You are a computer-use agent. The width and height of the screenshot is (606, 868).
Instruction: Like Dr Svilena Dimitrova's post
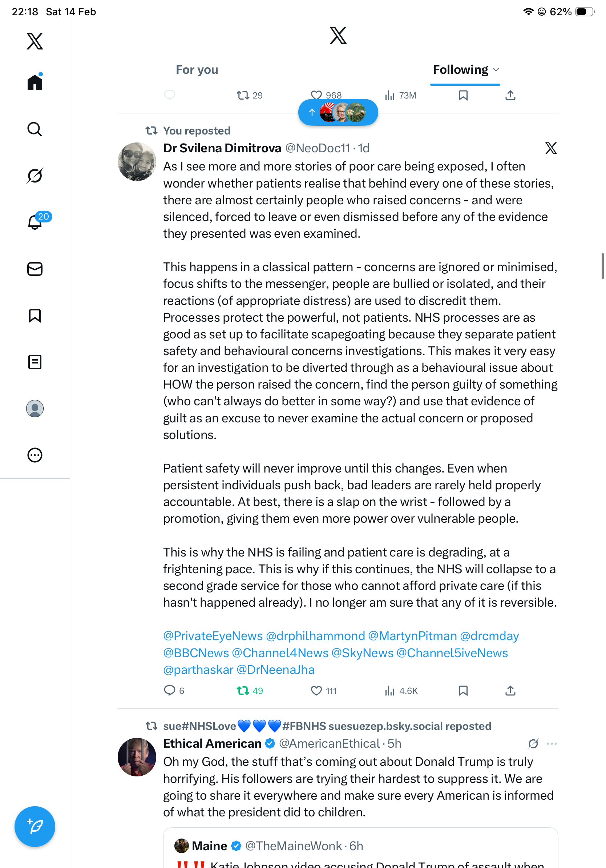click(316, 691)
